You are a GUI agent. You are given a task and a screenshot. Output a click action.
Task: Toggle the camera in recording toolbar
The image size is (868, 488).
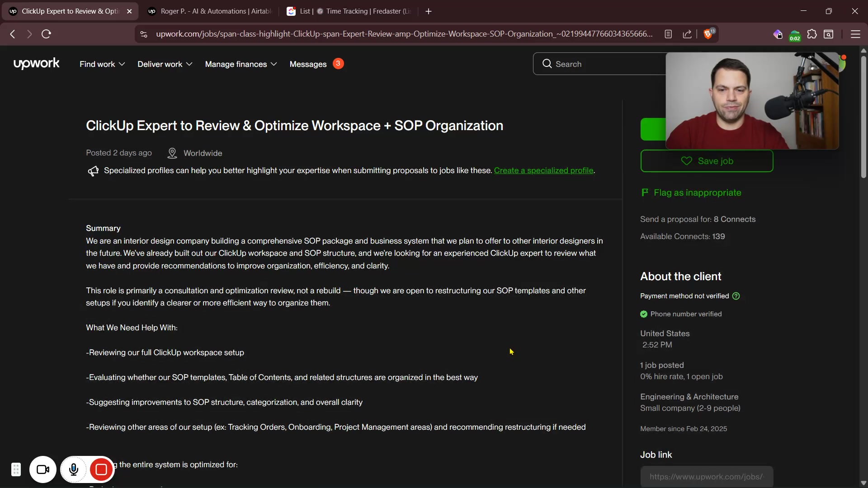point(43,470)
